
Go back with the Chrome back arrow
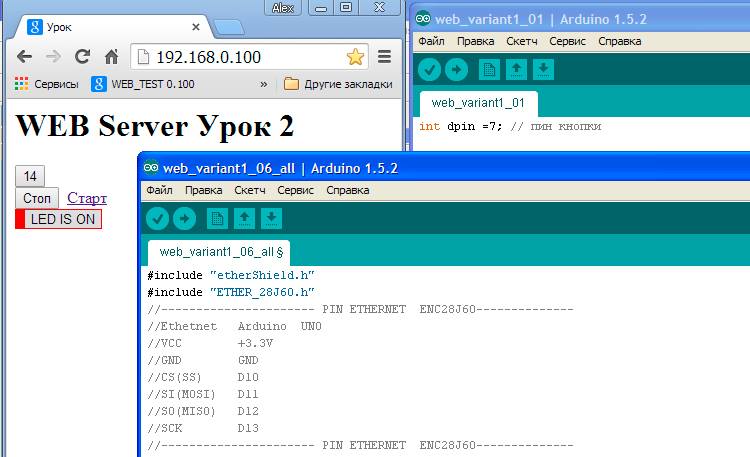click(x=24, y=57)
